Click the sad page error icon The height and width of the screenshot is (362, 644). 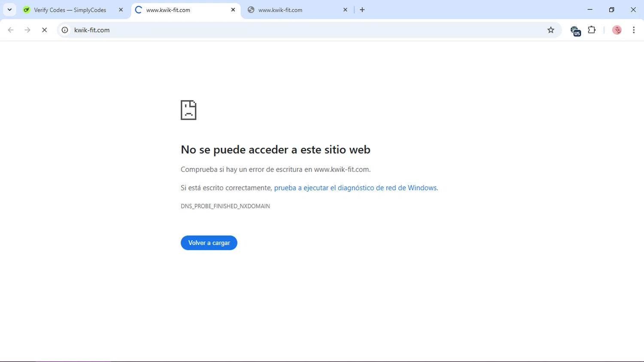188,110
